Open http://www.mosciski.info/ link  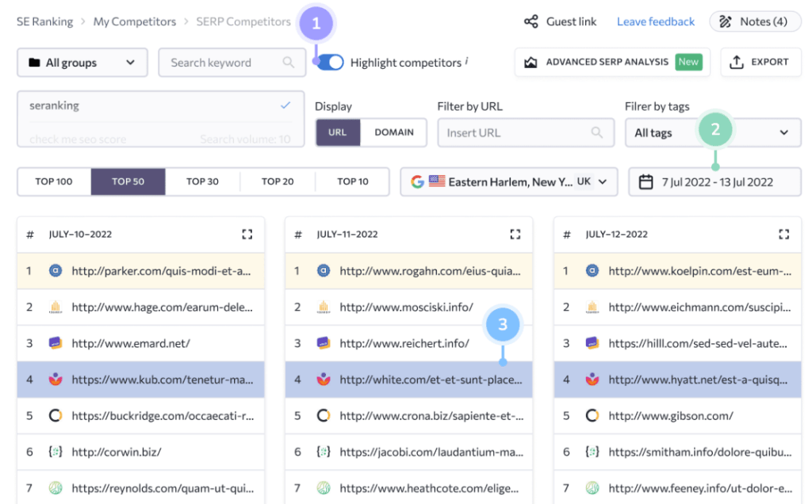click(407, 307)
